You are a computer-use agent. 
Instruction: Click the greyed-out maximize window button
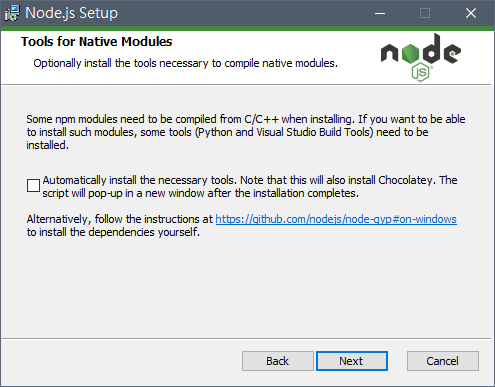(425, 13)
